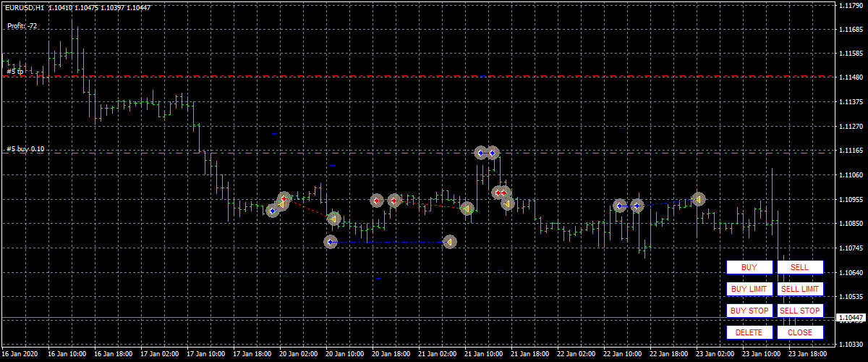This screenshot has width=868, height=362.
Task: Click the Profit: -72 label
Action: (x=22, y=26)
